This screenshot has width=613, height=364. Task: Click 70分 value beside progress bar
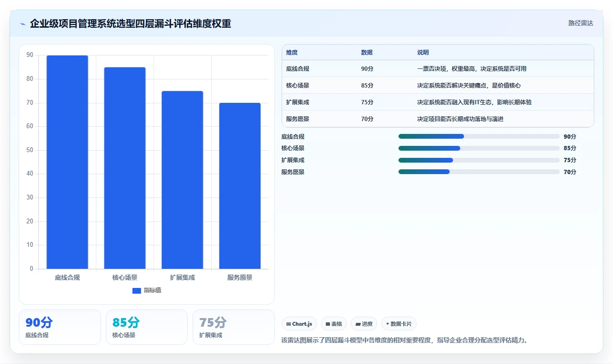(x=570, y=172)
